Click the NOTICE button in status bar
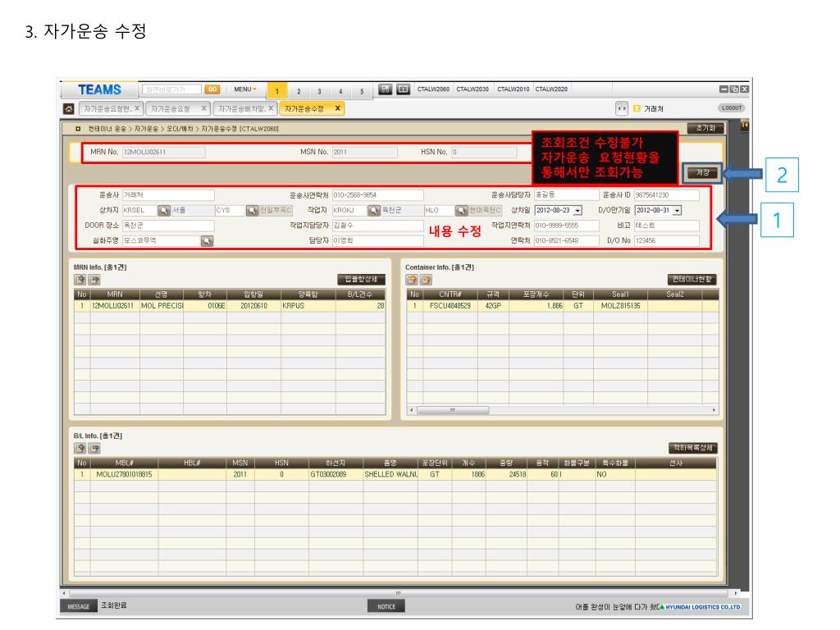The height and width of the screenshot is (630, 840). [386, 606]
